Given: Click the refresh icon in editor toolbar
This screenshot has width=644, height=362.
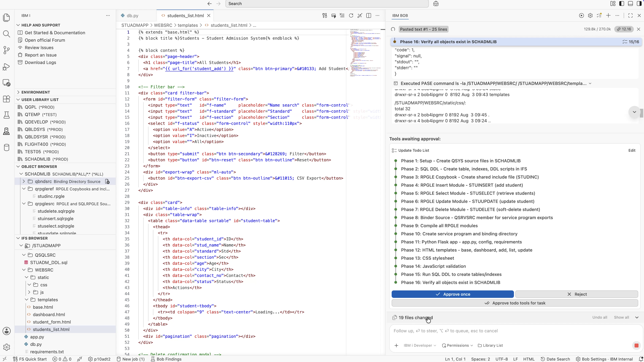Looking at the screenshot, I should click(x=351, y=16).
